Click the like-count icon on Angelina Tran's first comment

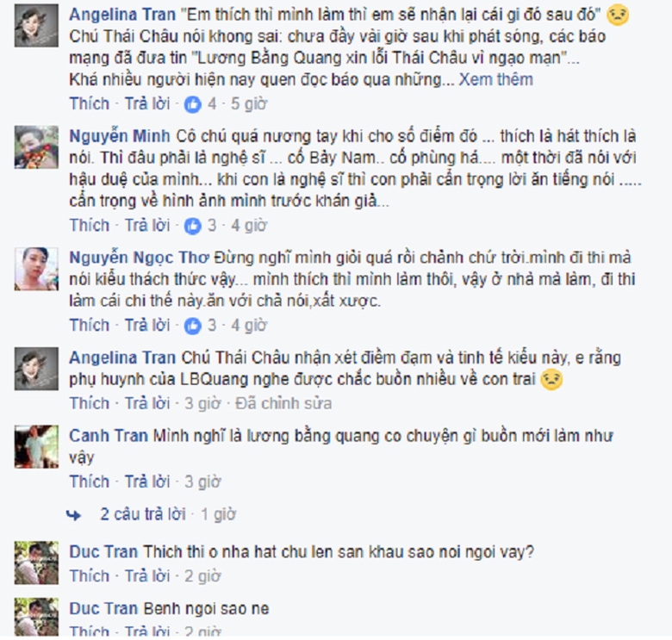pos(193,104)
